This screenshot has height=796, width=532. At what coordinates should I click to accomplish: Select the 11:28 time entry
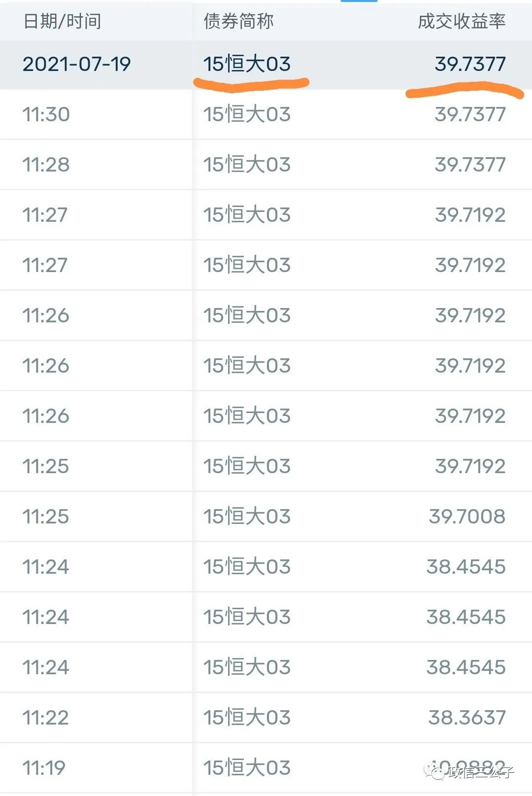point(46,165)
